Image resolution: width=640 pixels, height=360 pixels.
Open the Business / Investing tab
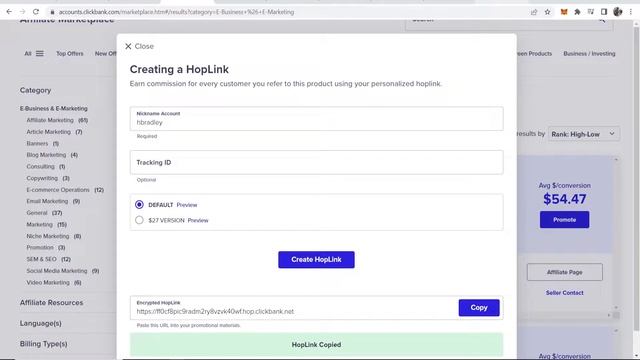pyautogui.click(x=589, y=53)
